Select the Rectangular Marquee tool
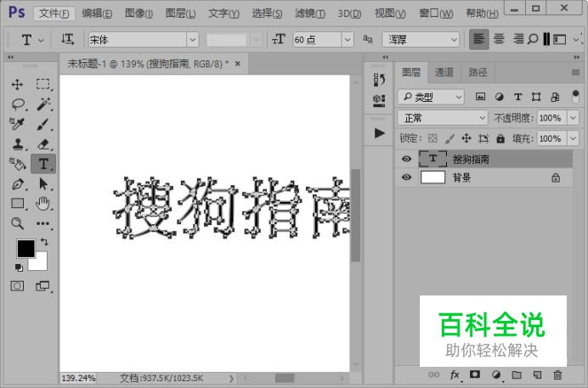 pyautogui.click(x=43, y=84)
